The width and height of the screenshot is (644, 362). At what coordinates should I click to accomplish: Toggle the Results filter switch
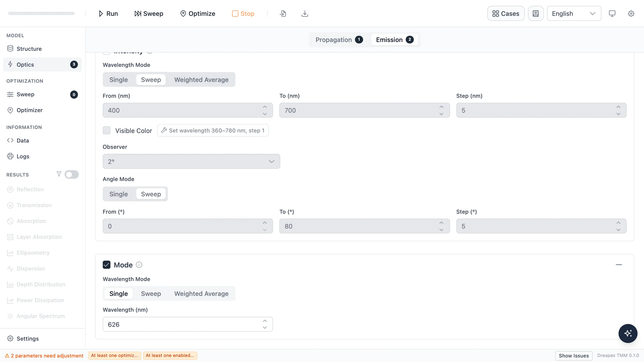(71, 174)
